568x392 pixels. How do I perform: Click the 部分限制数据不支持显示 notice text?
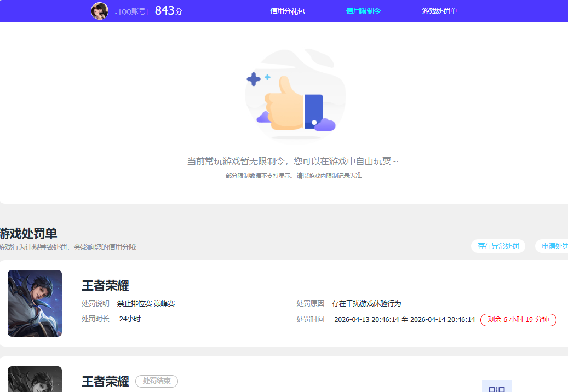295,177
